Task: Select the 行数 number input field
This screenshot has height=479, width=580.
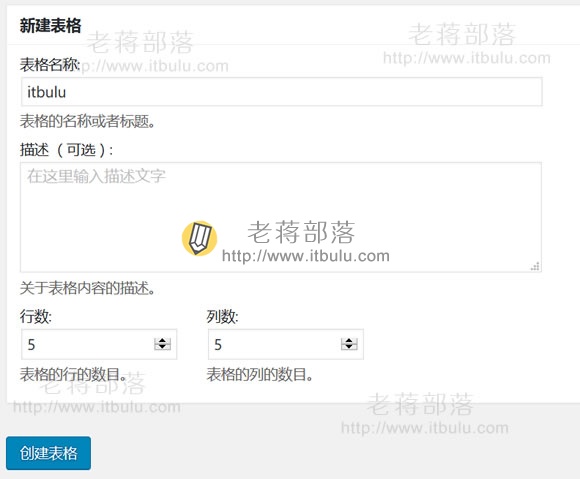Action: tap(99, 344)
